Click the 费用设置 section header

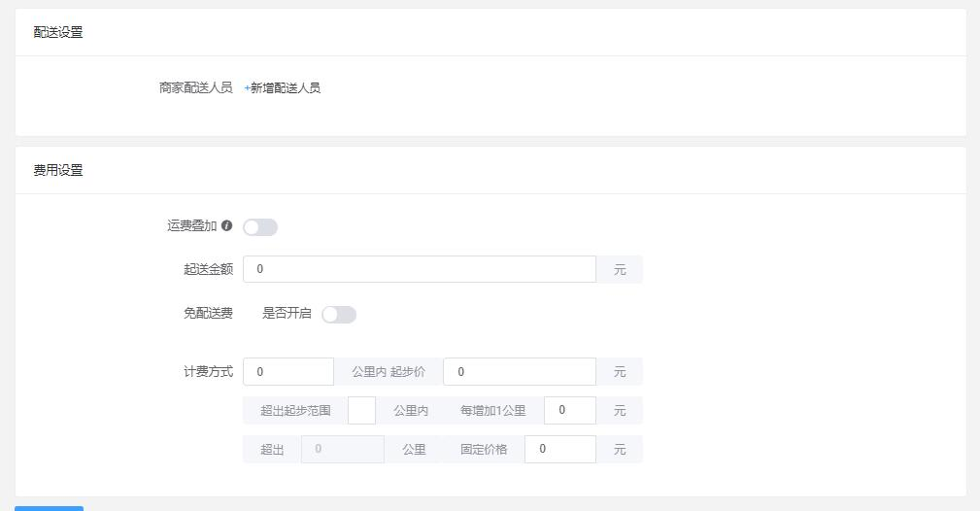point(58,170)
